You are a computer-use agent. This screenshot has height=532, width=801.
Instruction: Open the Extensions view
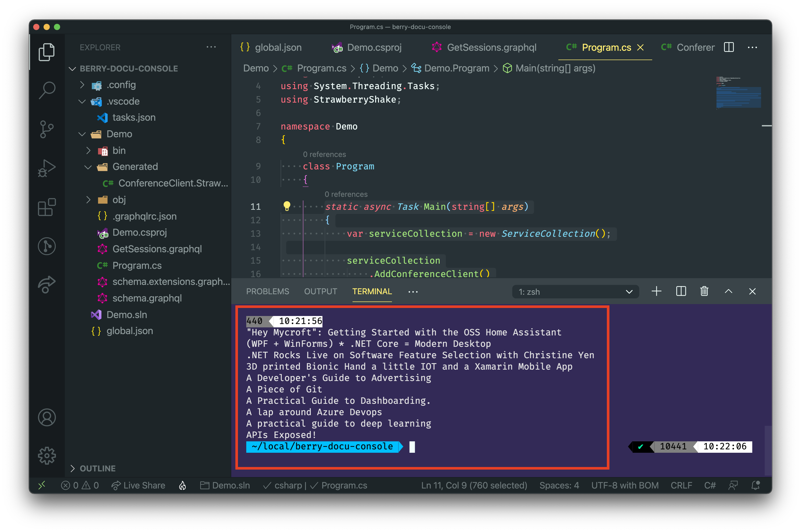47,207
